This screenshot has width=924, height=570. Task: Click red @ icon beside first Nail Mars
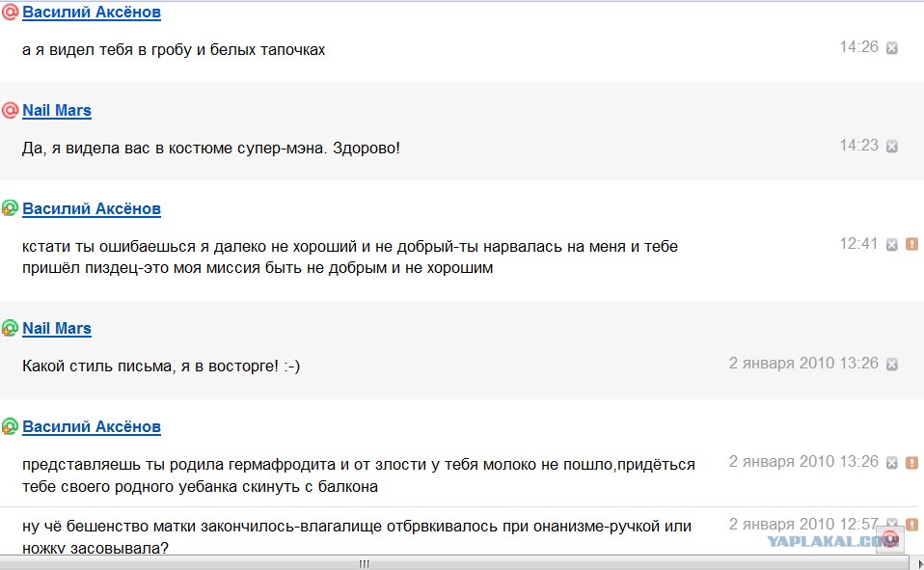click(x=10, y=110)
